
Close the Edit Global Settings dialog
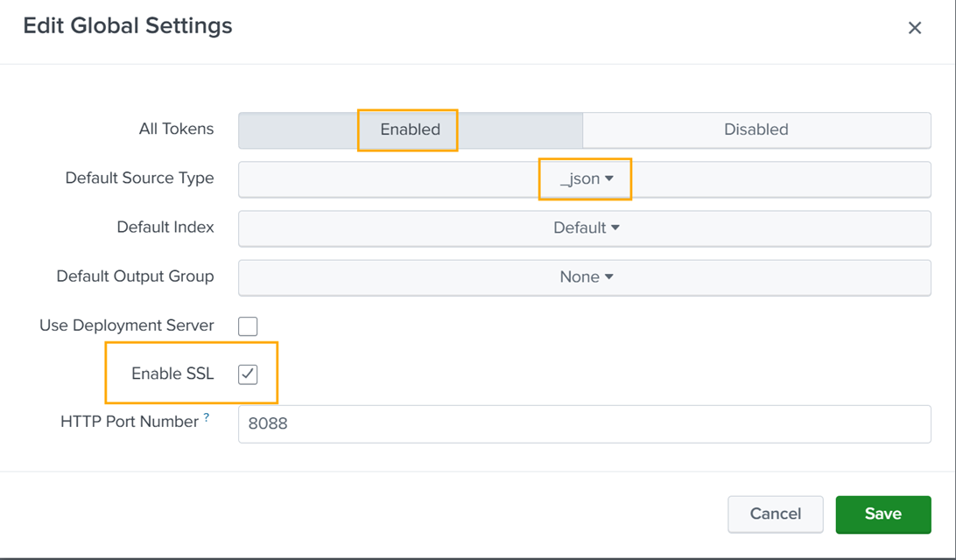pos(915,27)
